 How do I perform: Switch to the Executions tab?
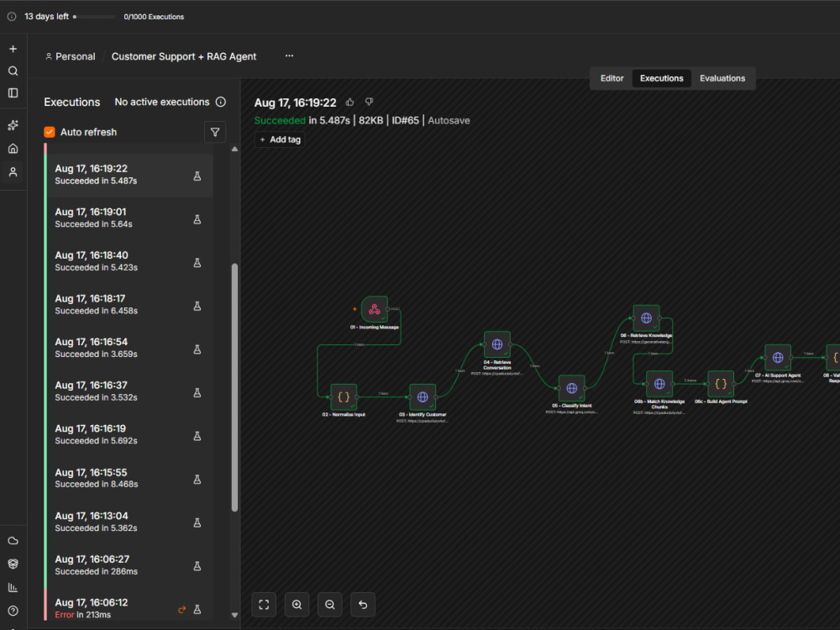662,78
